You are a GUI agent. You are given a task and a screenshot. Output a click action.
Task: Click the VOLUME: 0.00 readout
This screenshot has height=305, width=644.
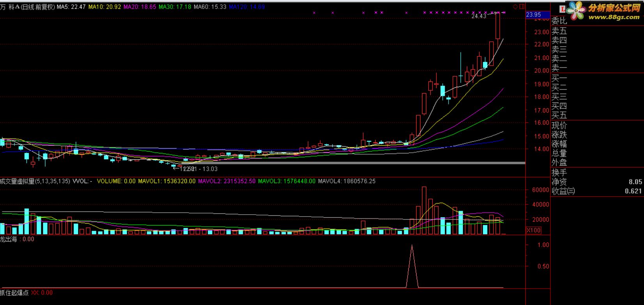click(x=116, y=181)
